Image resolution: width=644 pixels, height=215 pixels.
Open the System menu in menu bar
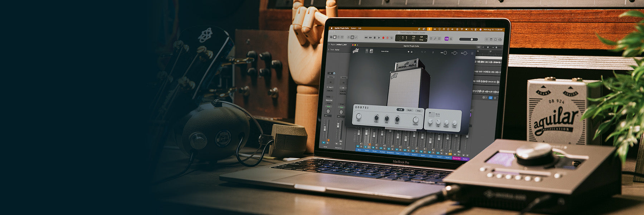(x=353, y=28)
